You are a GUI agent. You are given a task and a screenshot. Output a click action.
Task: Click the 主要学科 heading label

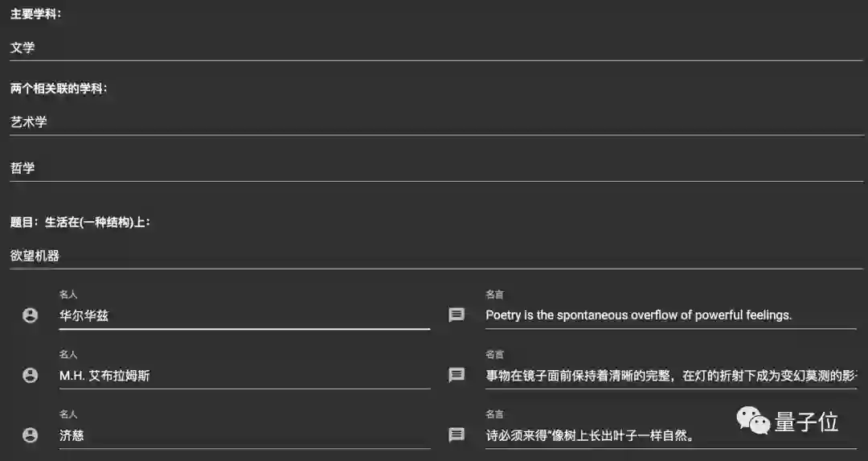coord(35,14)
